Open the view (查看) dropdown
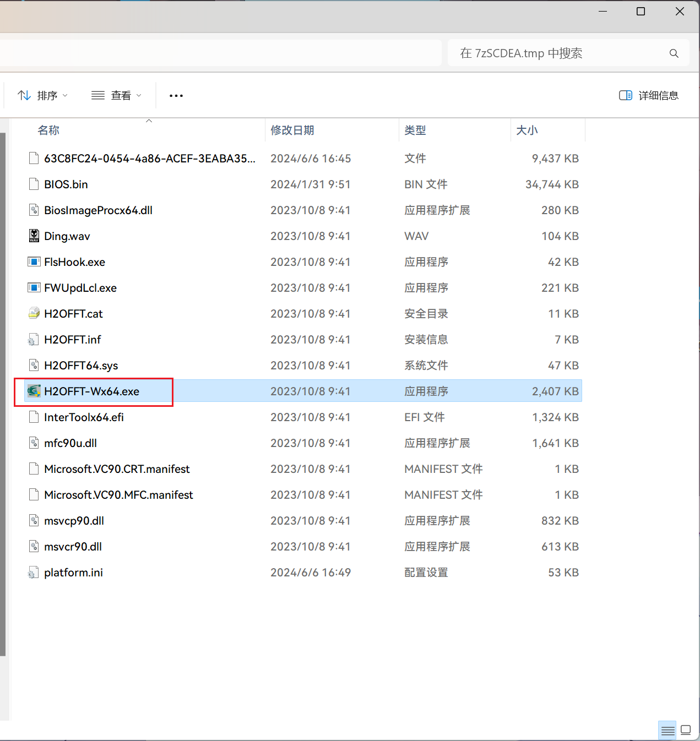700x741 pixels. click(x=116, y=95)
